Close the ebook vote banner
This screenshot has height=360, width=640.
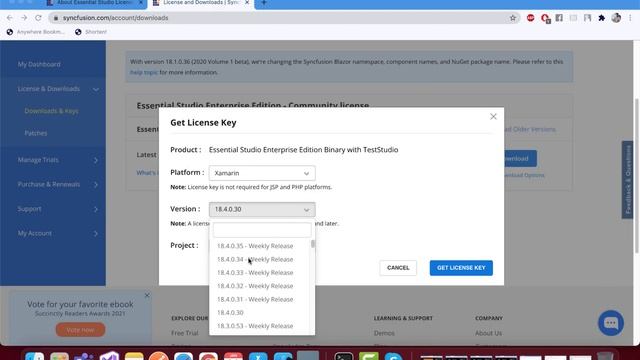pyautogui.click(x=147, y=295)
